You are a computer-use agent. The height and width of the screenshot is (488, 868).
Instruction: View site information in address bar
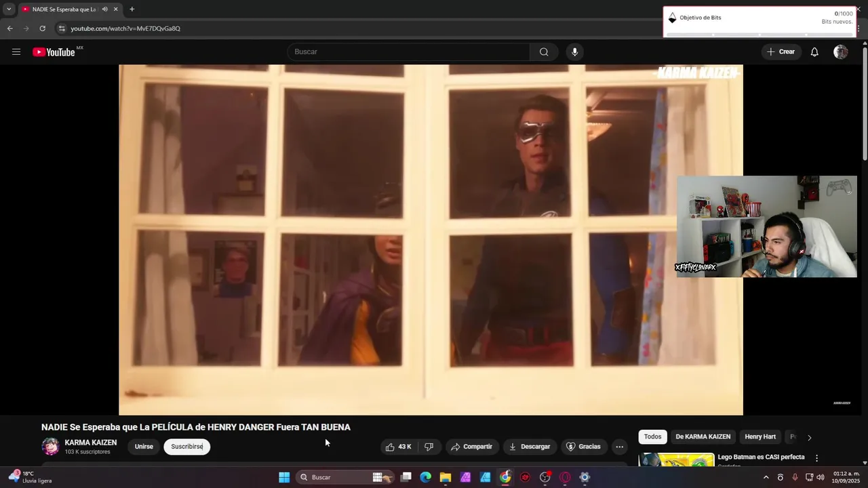(x=61, y=28)
